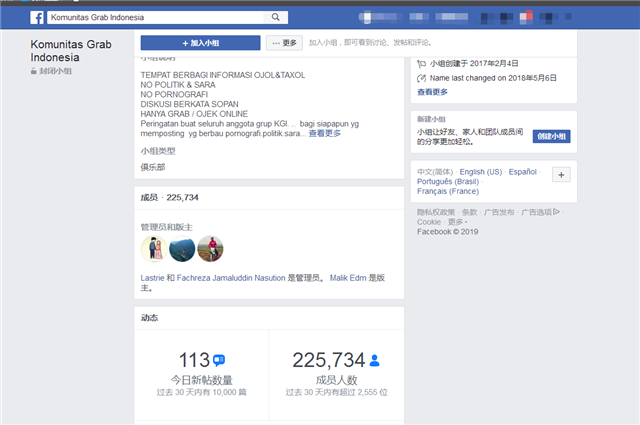The width and height of the screenshot is (640, 425).
Task: Open the Lastrie profile link
Action: pyautogui.click(x=152, y=278)
